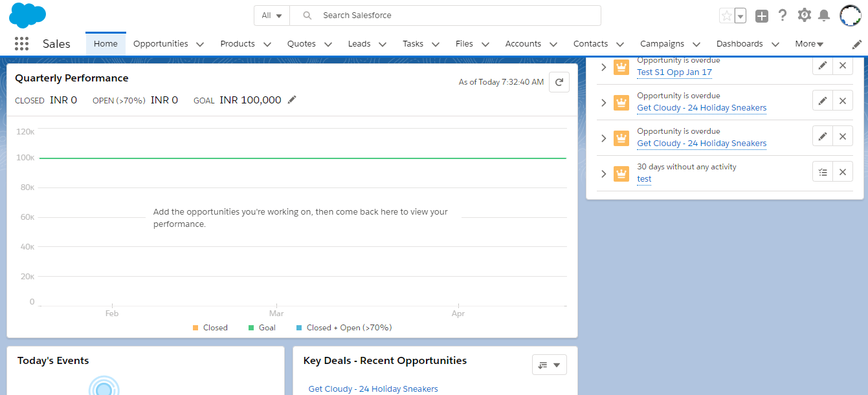Screen dimensions: 868x395
Task: Toggle the favorites star for this page
Action: [727, 14]
